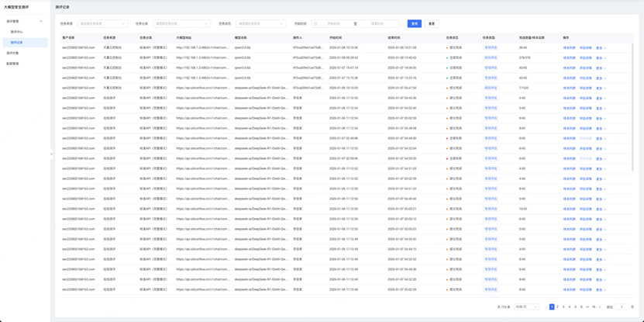Open the 任务来源 filter dropdown
The image size is (644, 322).
(x=102, y=24)
